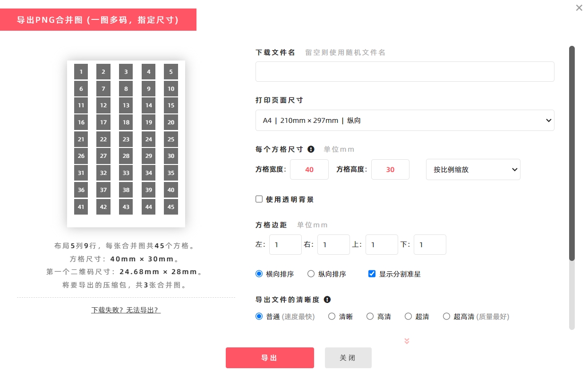This screenshot has height=389, width=588.
Task: Click the left margin 左 input
Action: (285, 245)
